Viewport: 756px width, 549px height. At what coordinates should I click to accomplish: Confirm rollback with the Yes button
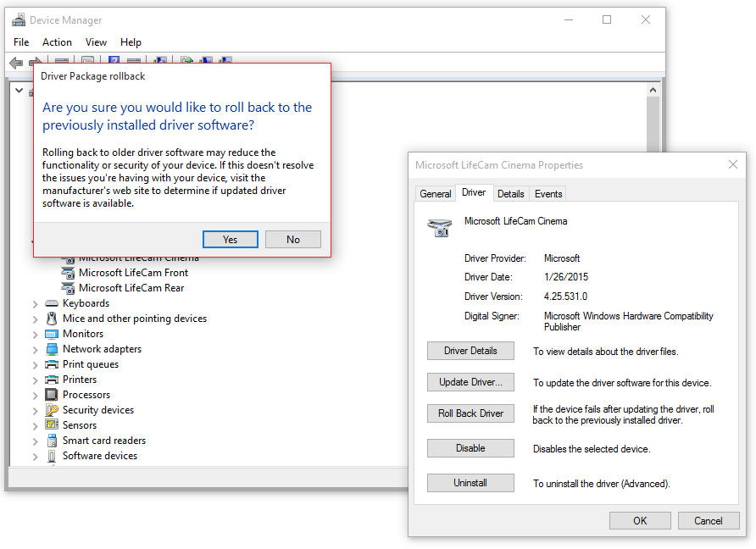point(231,240)
